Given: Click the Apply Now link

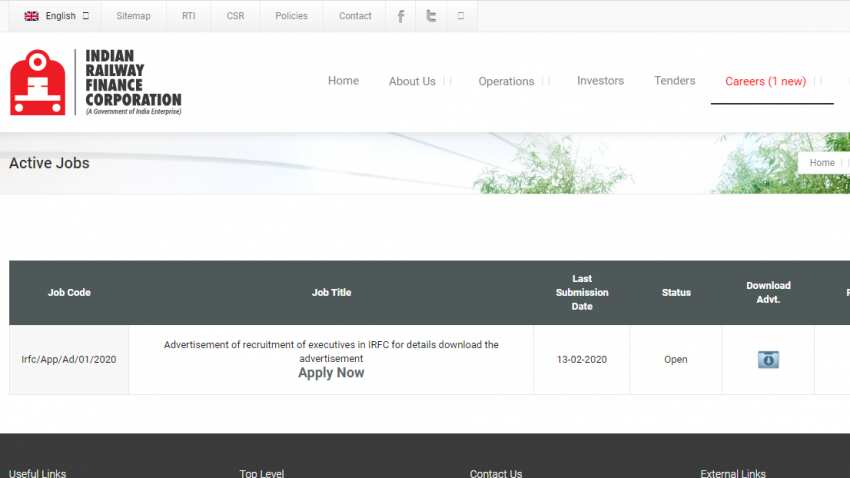Looking at the screenshot, I should click(331, 373).
